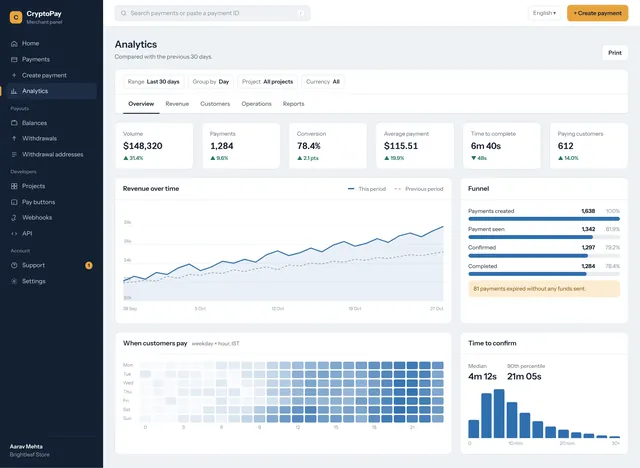
Task: Click the Webhooks icon
Action: pos(14,217)
